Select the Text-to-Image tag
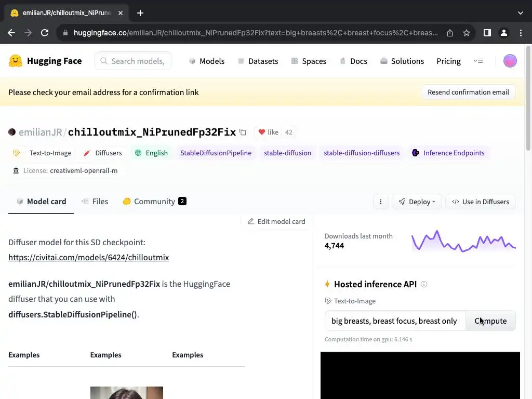The image size is (532, 399). [x=43, y=153]
